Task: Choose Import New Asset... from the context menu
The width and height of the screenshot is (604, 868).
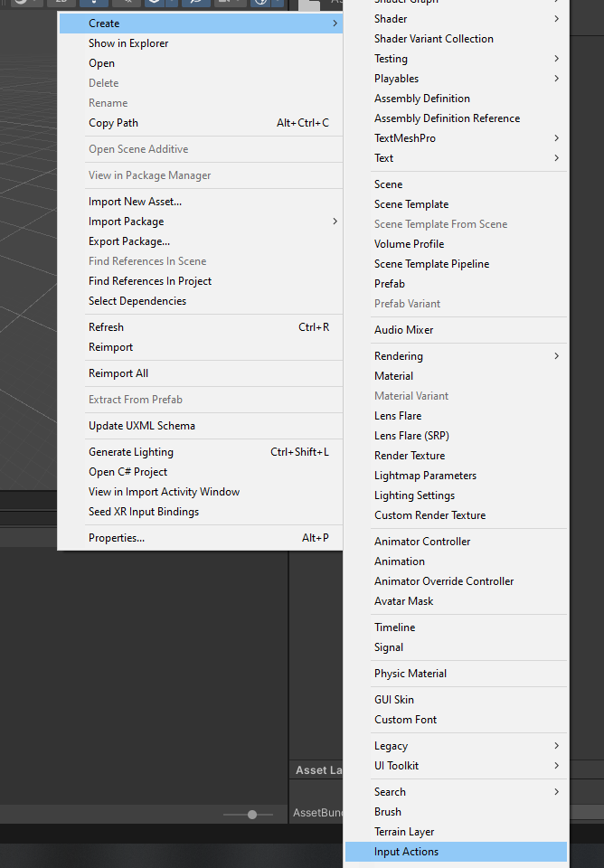Action: click(135, 202)
